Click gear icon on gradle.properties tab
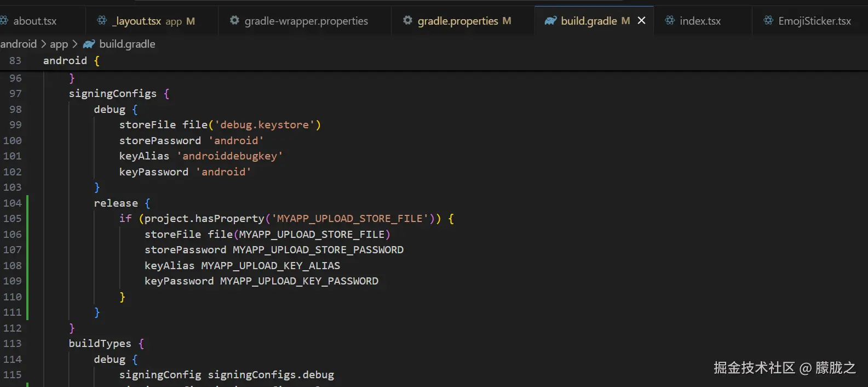 (407, 21)
